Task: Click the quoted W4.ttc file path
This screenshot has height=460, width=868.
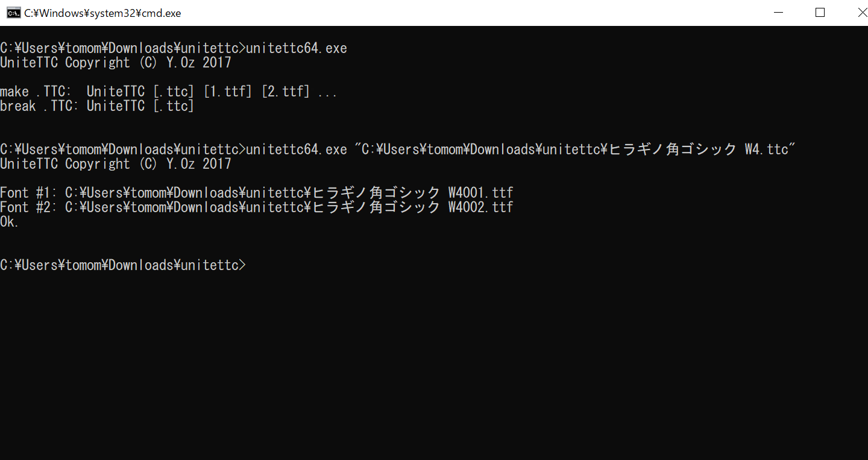Action: pyautogui.click(x=576, y=150)
